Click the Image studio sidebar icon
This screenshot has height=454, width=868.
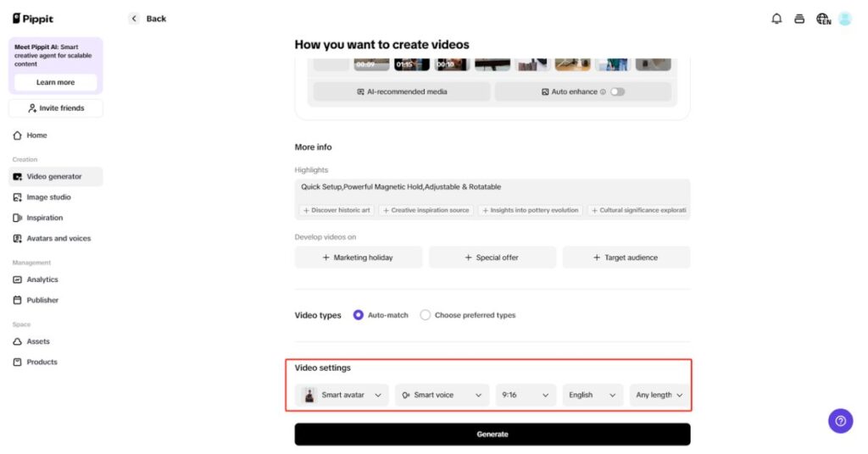tap(18, 197)
